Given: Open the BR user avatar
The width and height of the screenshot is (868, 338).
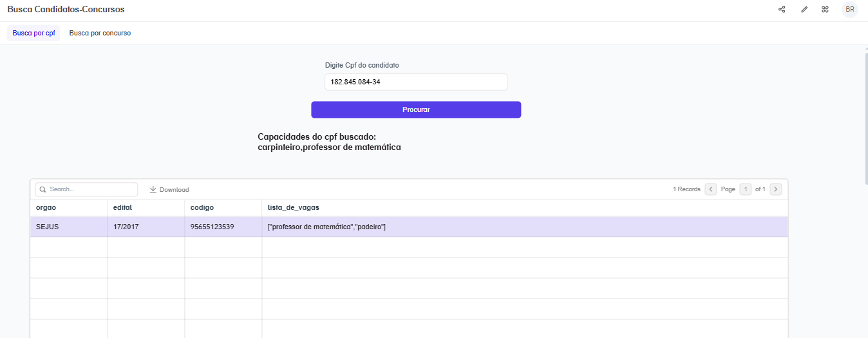Looking at the screenshot, I should [x=850, y=10].
